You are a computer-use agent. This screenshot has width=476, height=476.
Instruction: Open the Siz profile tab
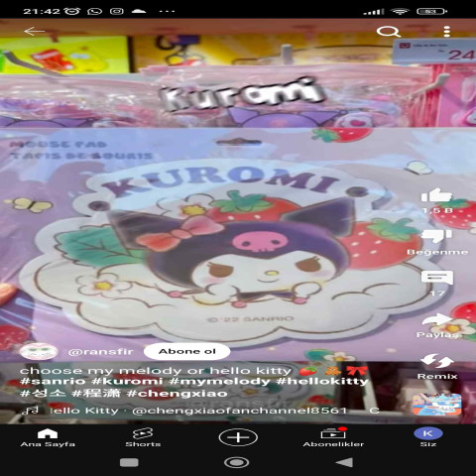(428, 437)
